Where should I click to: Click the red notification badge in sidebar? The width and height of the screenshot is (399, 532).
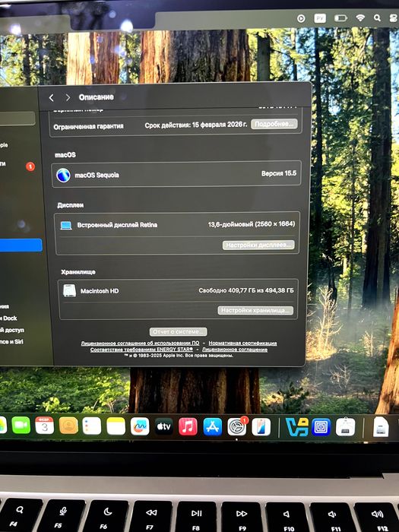click(x=30, y=166)
